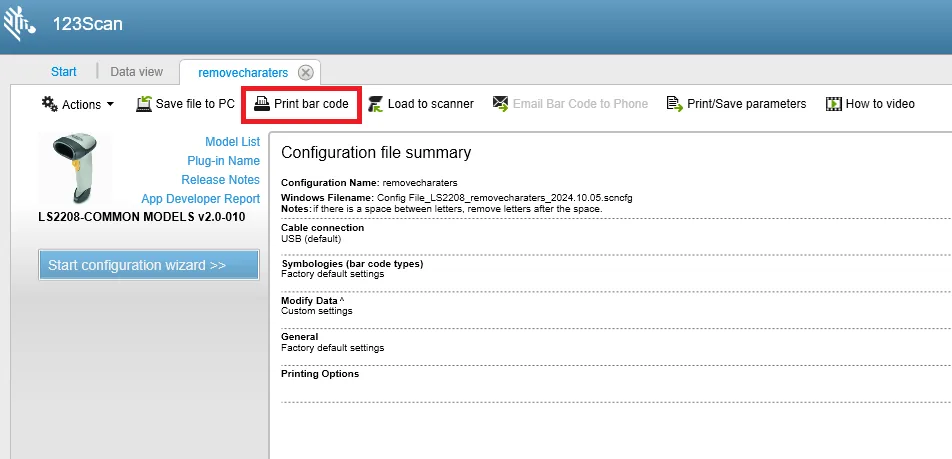Viewport: 952px width, 459px height.
Task: Select the removecharaters tab label
Action: 243,73
